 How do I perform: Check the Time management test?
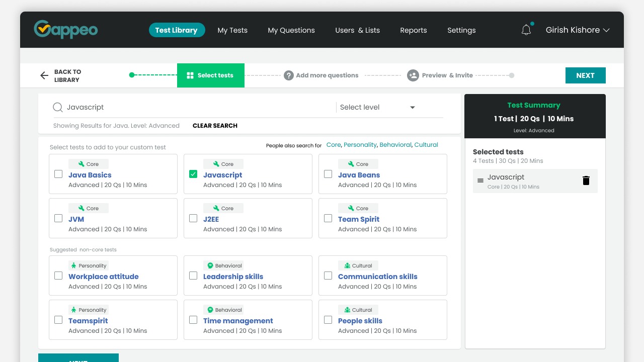coord(193,320)
